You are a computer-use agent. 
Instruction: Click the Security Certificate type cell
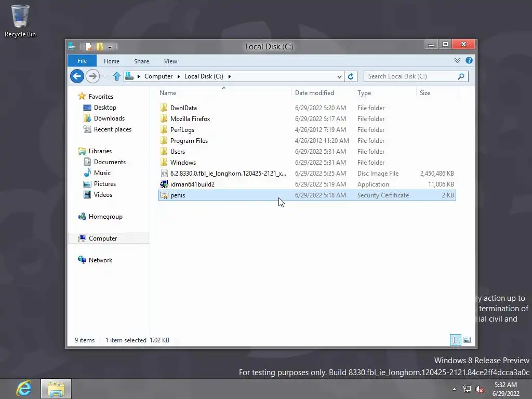point(383,195)
